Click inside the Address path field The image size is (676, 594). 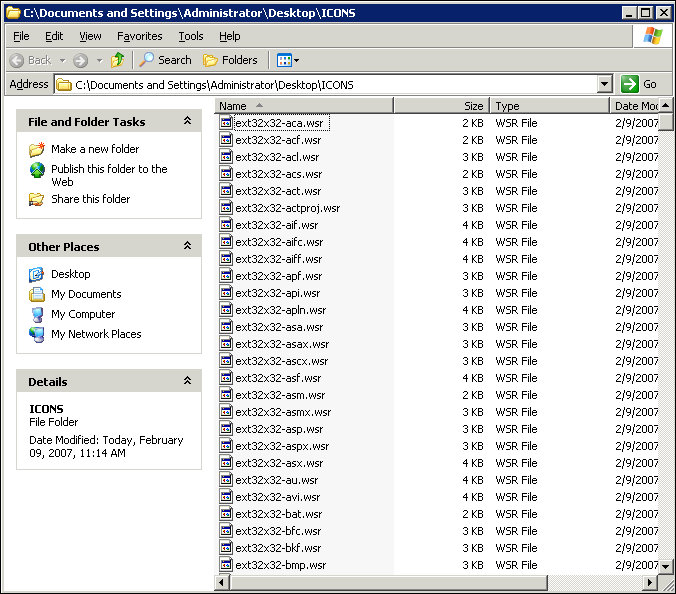click(x=326, y=84)
